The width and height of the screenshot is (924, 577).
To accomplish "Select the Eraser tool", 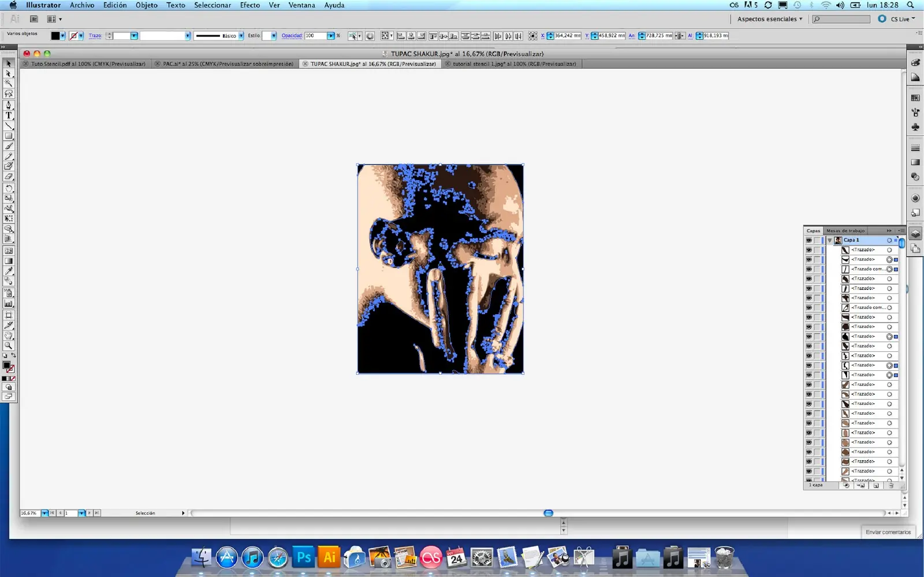I will pyautogui.click(x=9, y=177).
